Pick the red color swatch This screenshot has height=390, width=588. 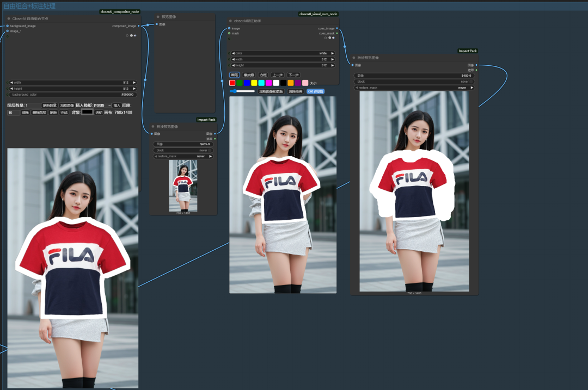(x=232, y=83)
